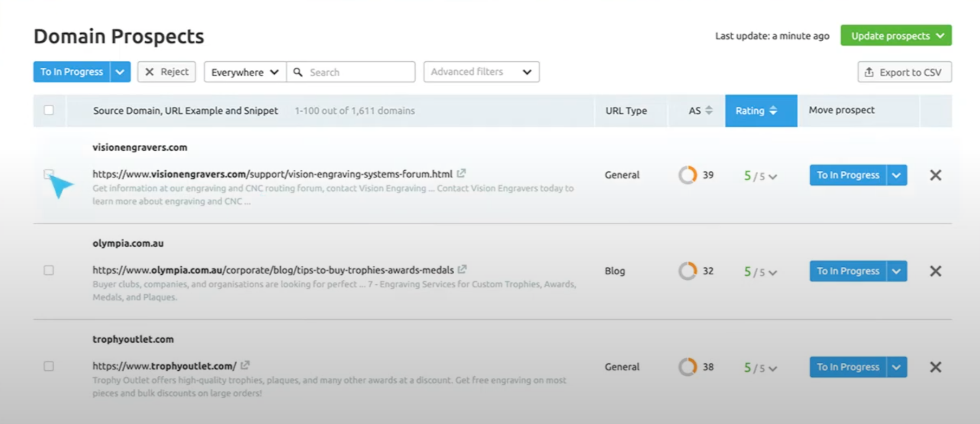Image resolution: width=980 pixels, height=424 pixels.
Task: Select the olympia.com.au row checkbox
Action: coord(49,270)
